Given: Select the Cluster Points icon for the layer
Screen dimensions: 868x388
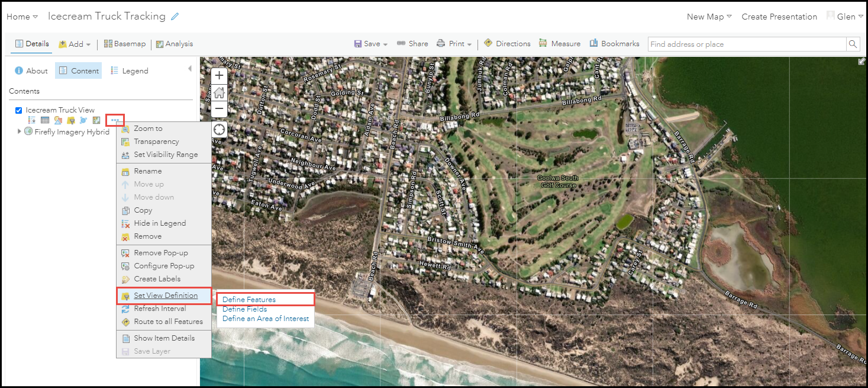Looking at the screenshot, I should (x=83, y=120).
